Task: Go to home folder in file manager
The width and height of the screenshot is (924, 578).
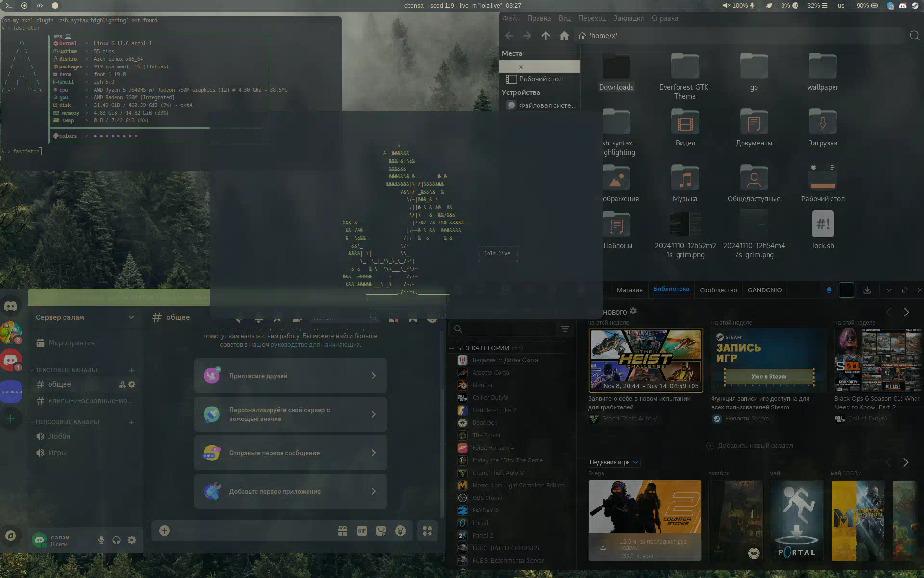Action: (x=564, y=36)
